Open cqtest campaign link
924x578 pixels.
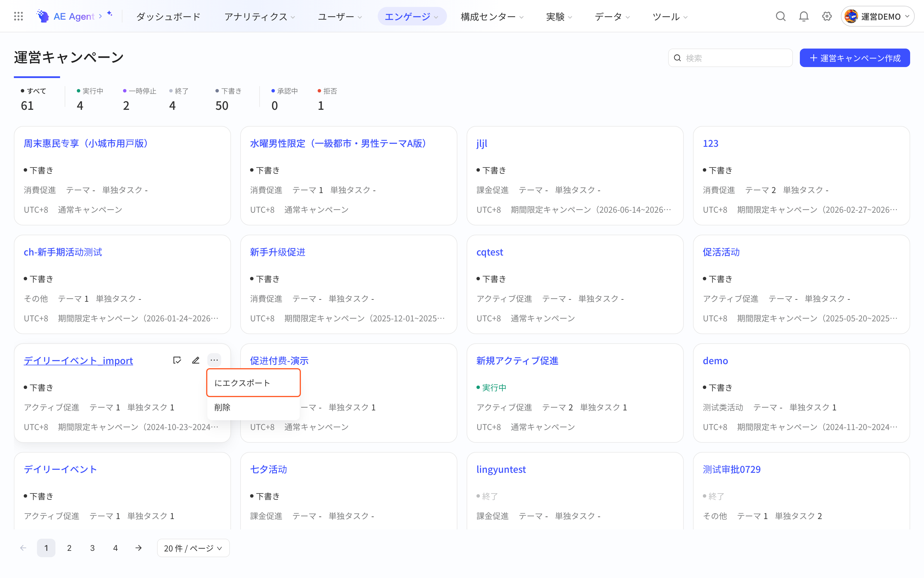point(489,252)
